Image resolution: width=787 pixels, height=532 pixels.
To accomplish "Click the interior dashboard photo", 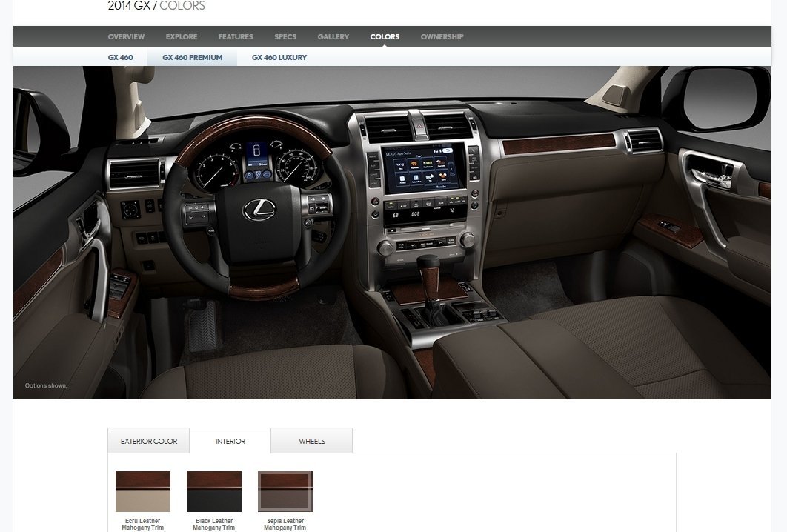I will (392, 233).
